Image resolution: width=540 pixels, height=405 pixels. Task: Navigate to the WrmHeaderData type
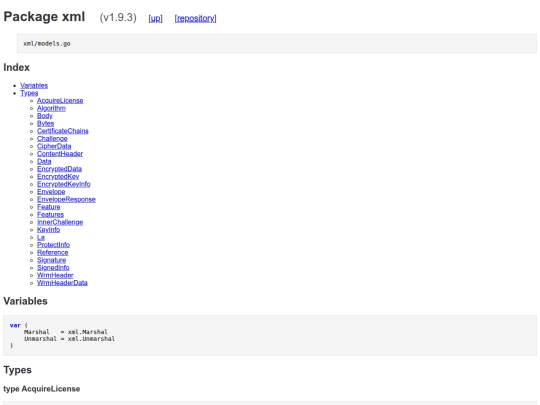(x=62, y=283)
